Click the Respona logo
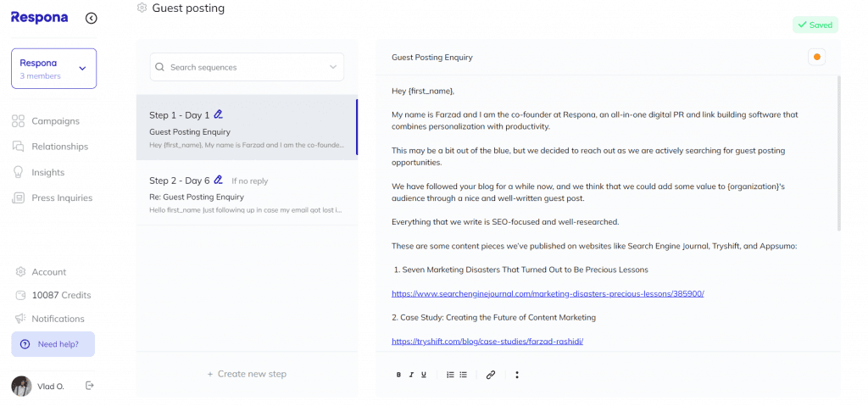The height and width of the screenshot is (406, 868). pyautogui.click(x=39, y=17)
